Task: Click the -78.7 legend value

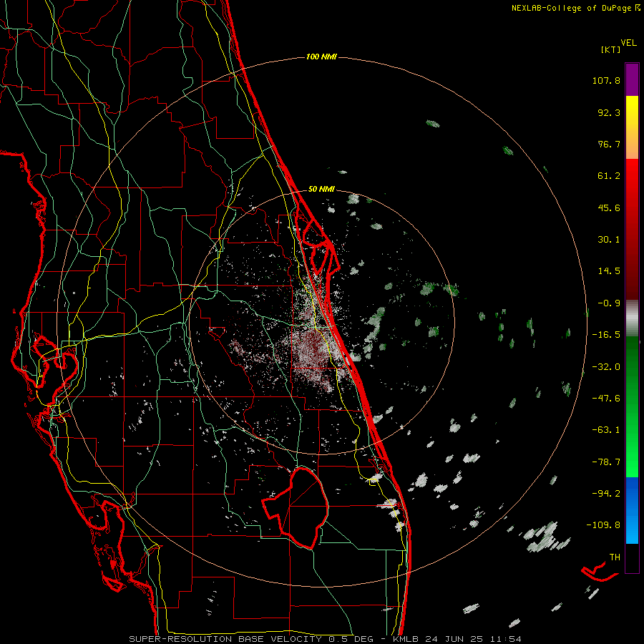Action: (x=606, y=462)
